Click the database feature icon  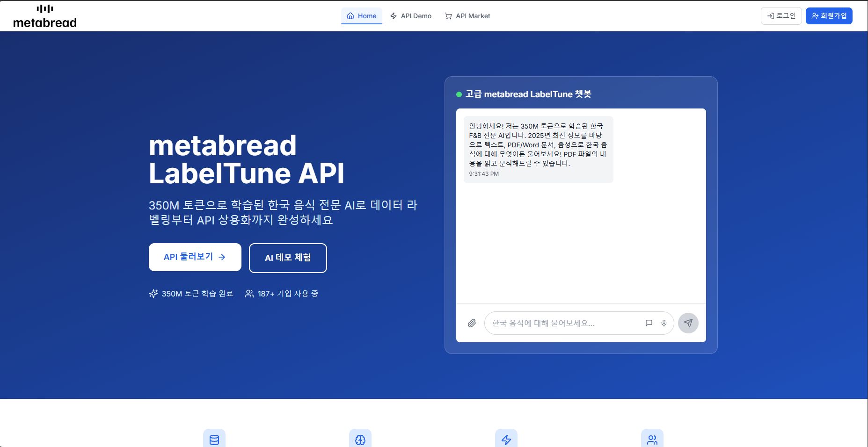pyautogui.click(x=214, y=440)
